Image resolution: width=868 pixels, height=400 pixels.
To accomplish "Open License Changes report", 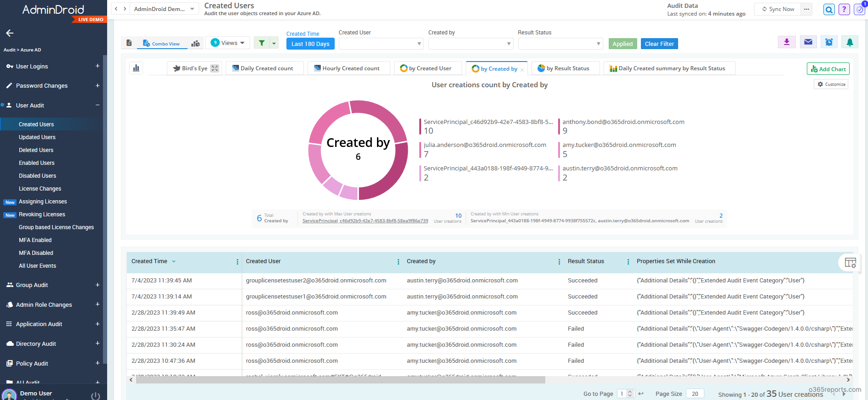I will click(x=40, y=189).
